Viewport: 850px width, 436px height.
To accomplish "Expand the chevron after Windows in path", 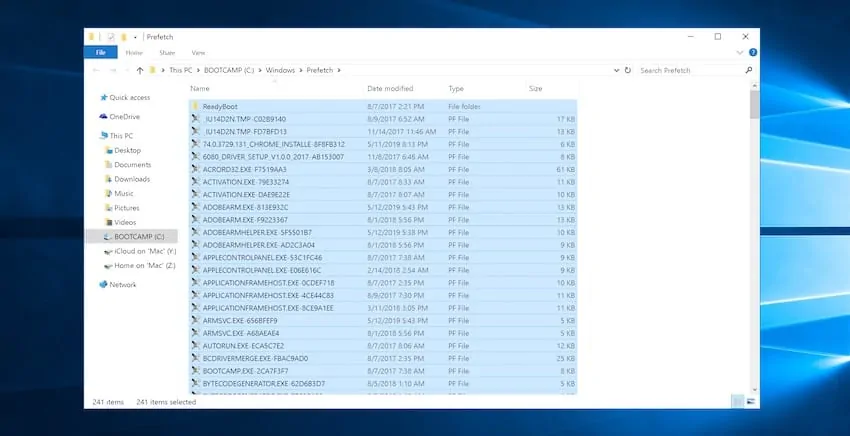I will [301, 70].
